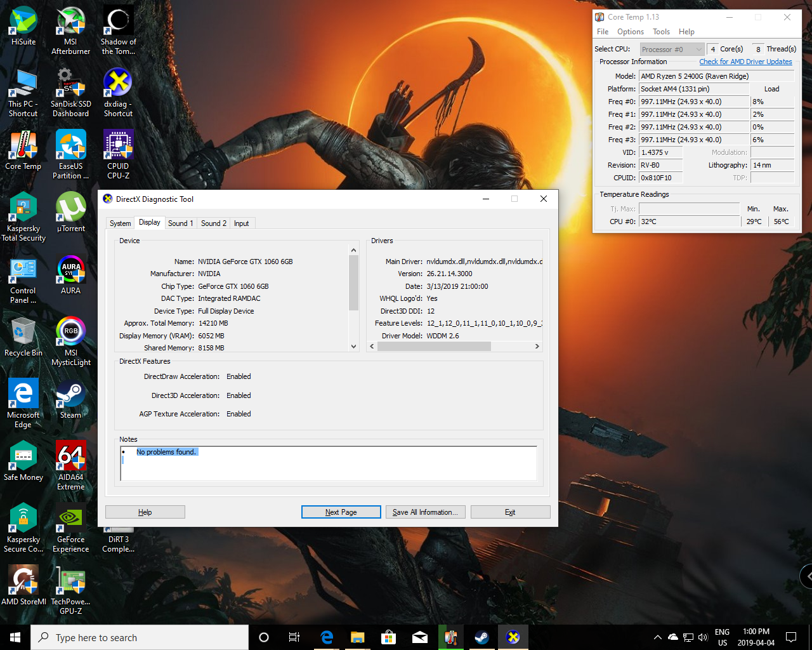Open Control Panel desktop shortcut
This screenshot has width=812, height=650.
coord(23,279)
